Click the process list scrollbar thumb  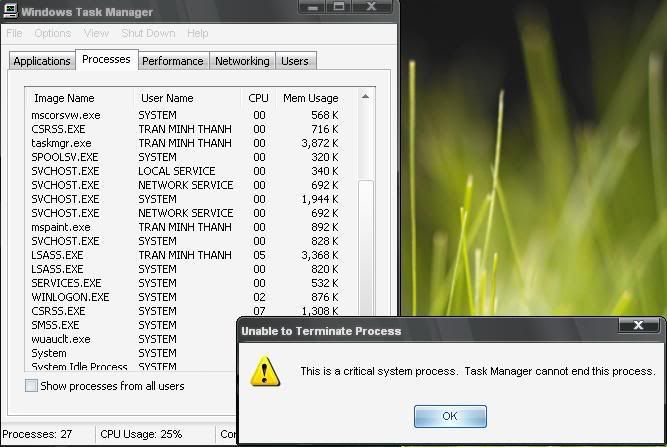tap(365, 247)
